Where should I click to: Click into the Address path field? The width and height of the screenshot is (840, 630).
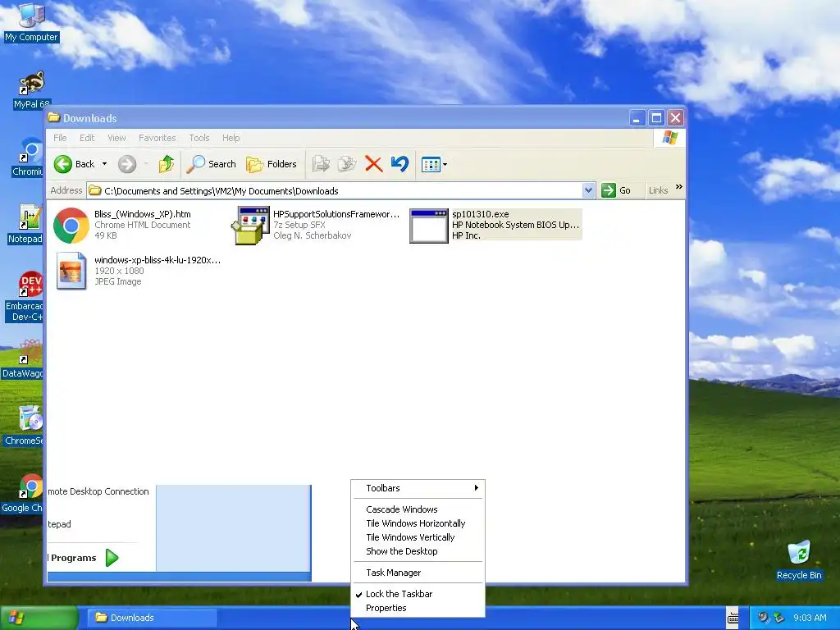coord(335,190)
